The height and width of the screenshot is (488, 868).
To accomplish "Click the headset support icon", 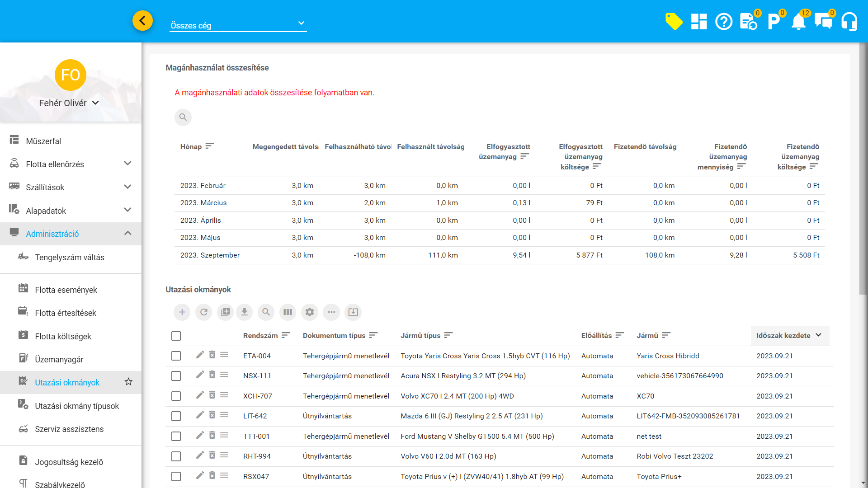I will [849, 21].
